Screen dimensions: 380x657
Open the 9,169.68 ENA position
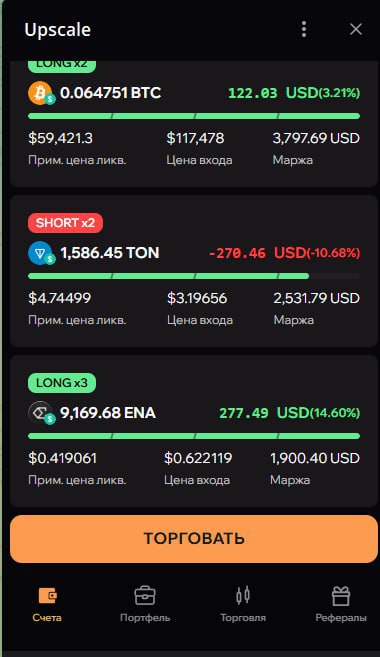[x=108, y=413]
